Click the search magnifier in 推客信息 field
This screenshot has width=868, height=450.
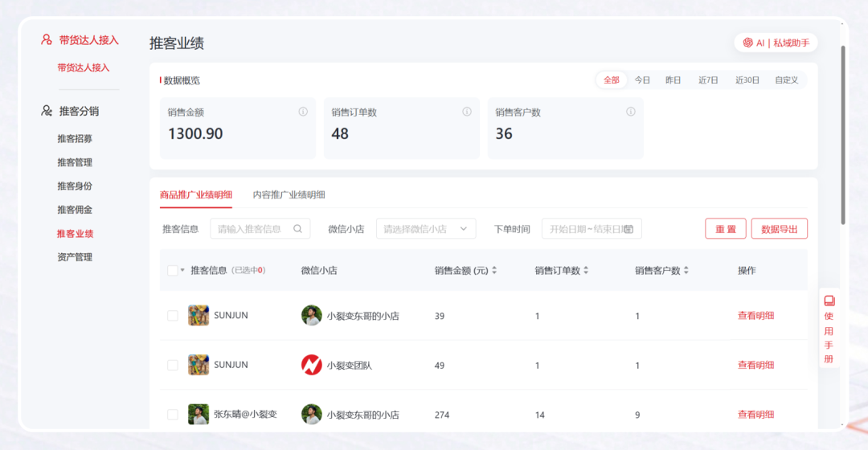click(297, 229)
